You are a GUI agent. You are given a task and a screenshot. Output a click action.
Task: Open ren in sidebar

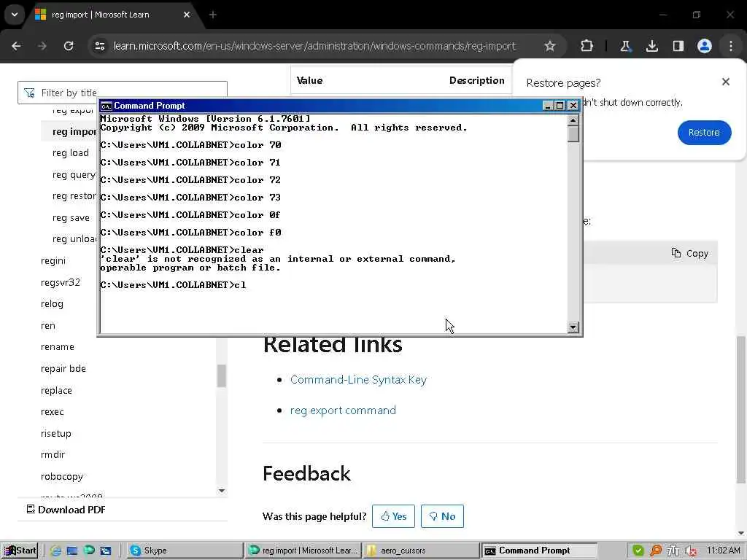click(48, 326)
